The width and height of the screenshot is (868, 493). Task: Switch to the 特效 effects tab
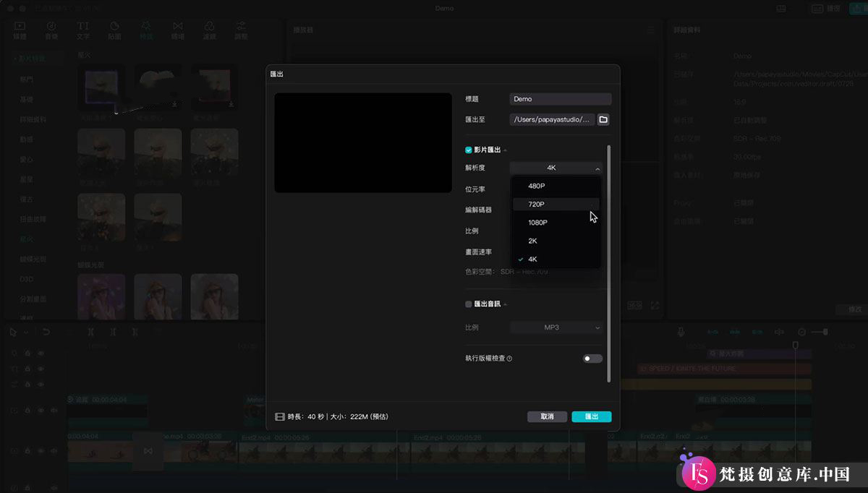coord(146,30)
